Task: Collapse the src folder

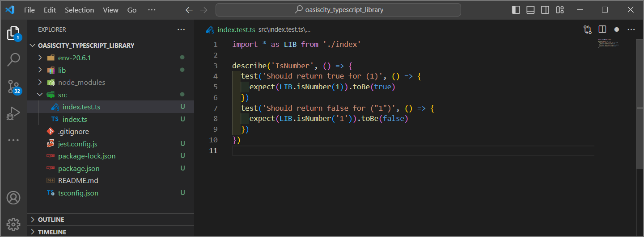Action: click(40, 95)
